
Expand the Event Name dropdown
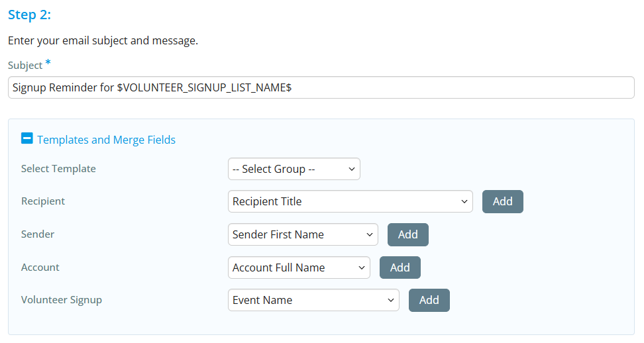[313, 300]
